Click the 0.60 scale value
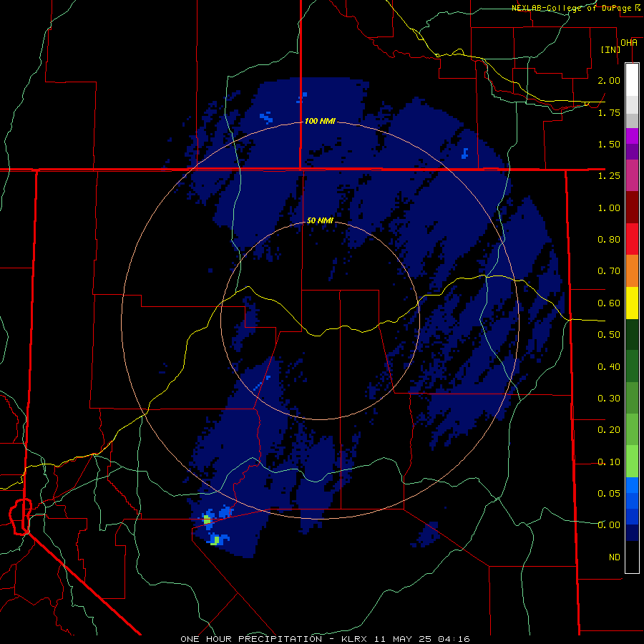Screen dimensions: 644x644 point(609,303)
